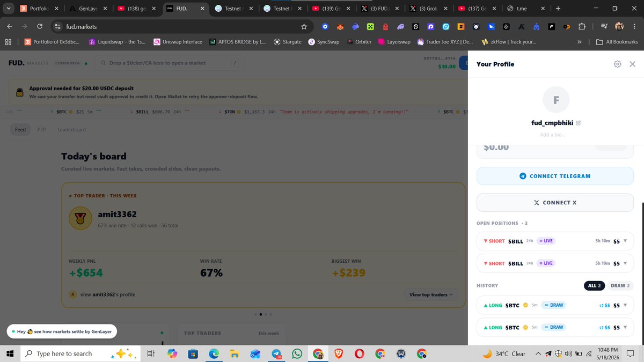Click the FUD. Markets logo
The width and height of the screenshot is (644, 362).
point(28,63)
